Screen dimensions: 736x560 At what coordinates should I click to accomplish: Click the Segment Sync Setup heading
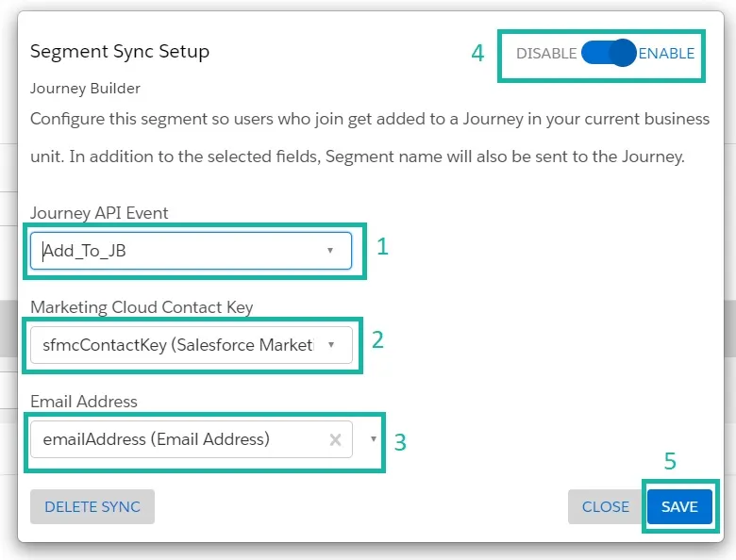click(x=120, y=51)
